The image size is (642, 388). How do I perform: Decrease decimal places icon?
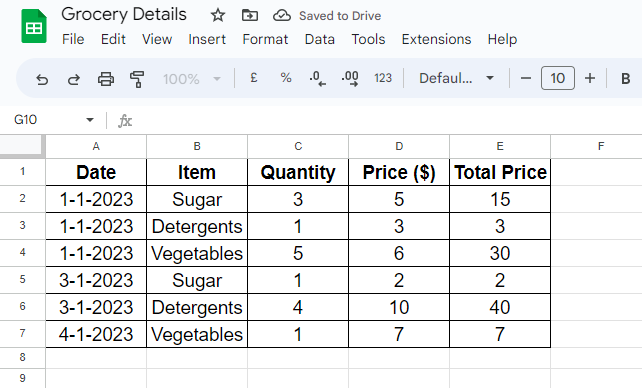317,78
